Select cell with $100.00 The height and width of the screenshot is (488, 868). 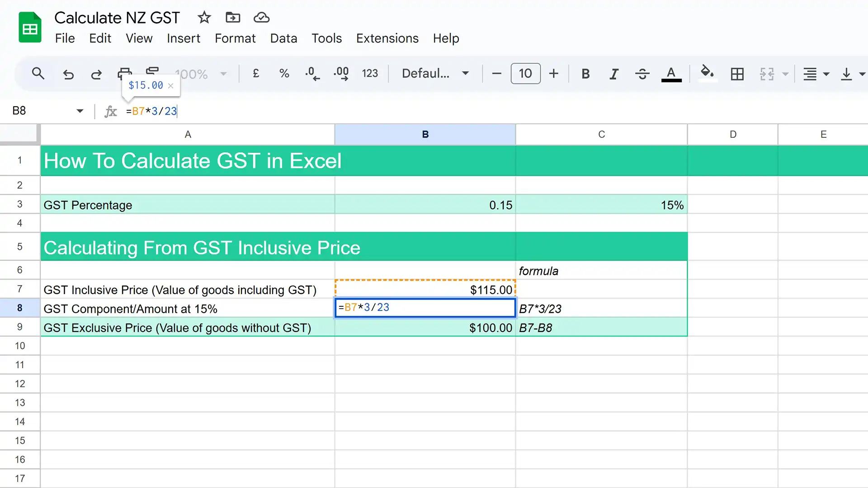pos(425,327)
